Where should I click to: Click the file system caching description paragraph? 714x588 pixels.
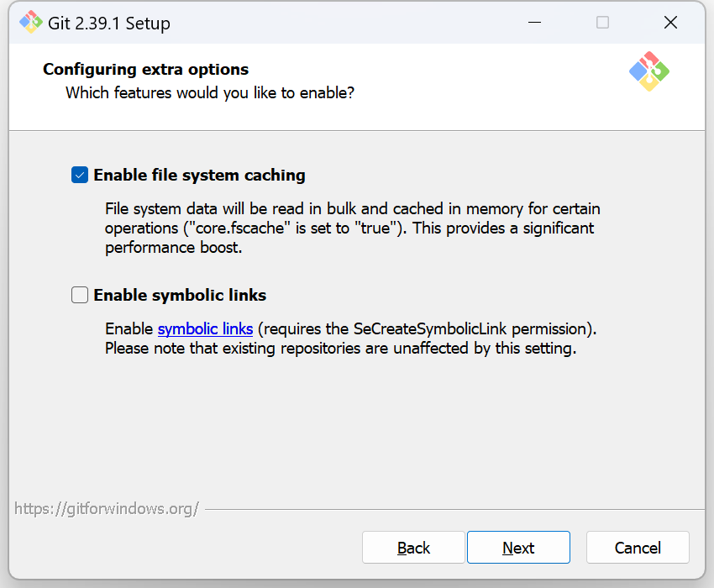[352, 228]
